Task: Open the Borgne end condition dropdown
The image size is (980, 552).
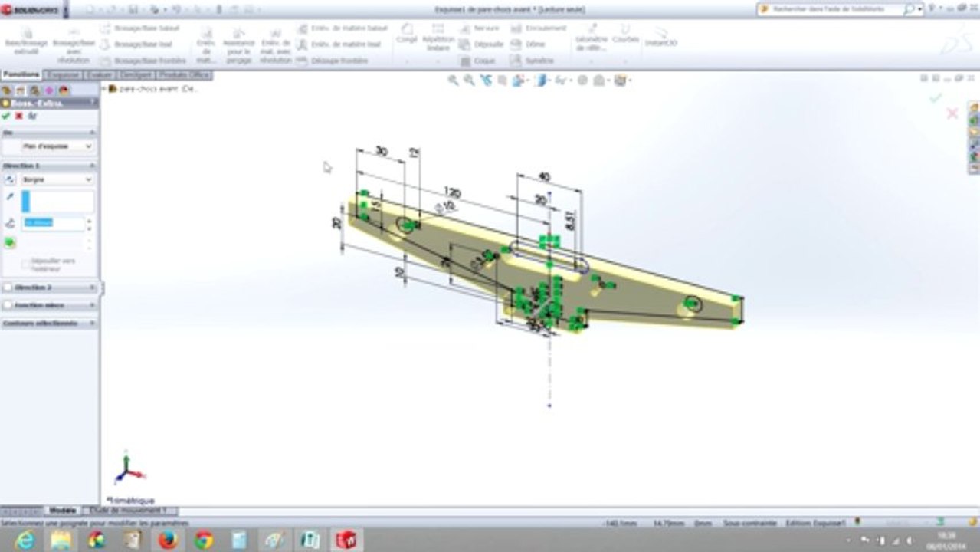Action: pyautogui.click(x=57, y=179)
